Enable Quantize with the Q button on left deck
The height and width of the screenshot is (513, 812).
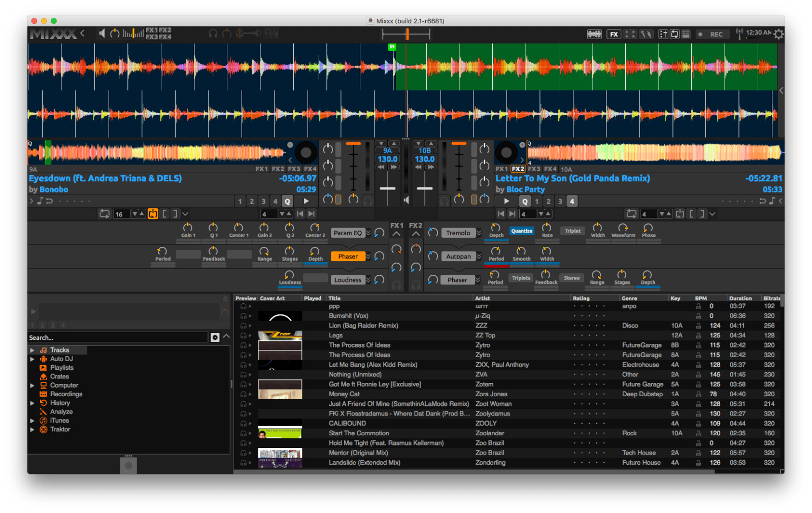(287, 201)
